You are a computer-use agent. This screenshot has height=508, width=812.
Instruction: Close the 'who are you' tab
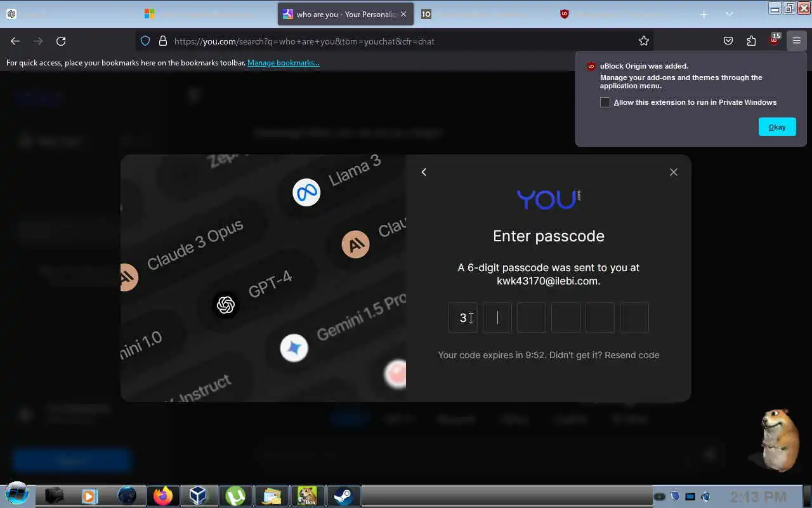point(403,14)
